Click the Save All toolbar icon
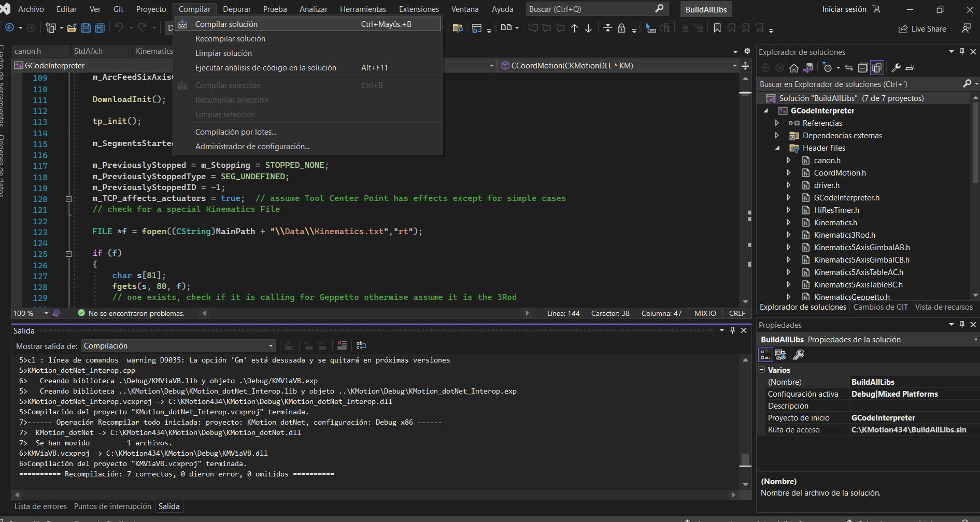The image size is (980, 522). (100, 28)
